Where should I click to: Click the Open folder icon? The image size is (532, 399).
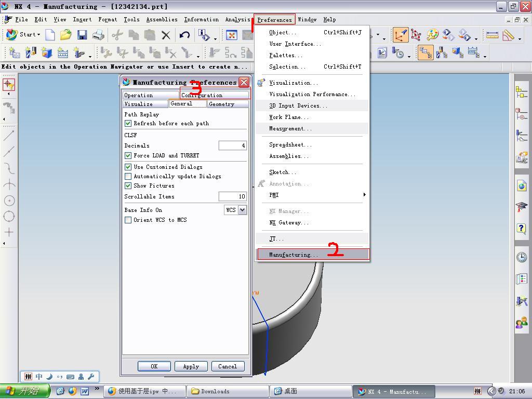coord(66,35)
